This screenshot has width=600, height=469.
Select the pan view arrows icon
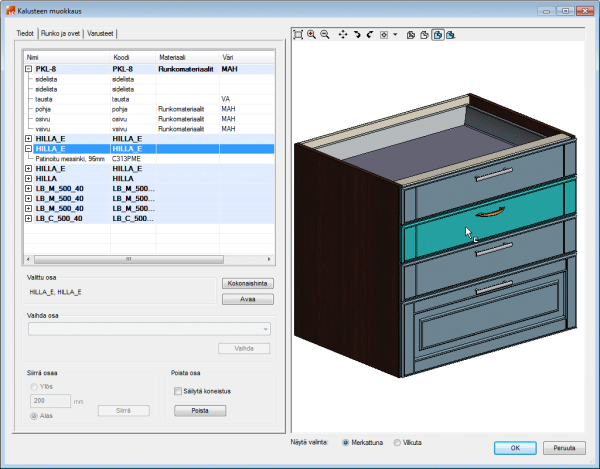pyautogui.click(x=343, y=34)
